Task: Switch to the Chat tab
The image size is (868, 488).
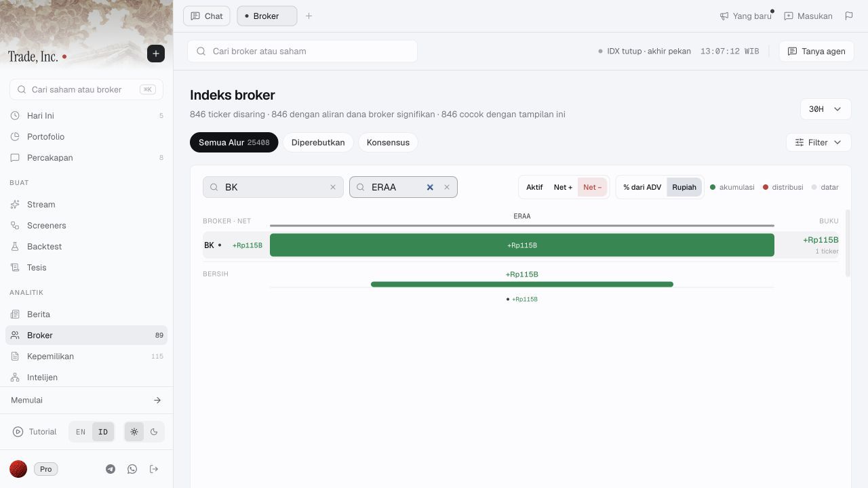Action: 207,16
